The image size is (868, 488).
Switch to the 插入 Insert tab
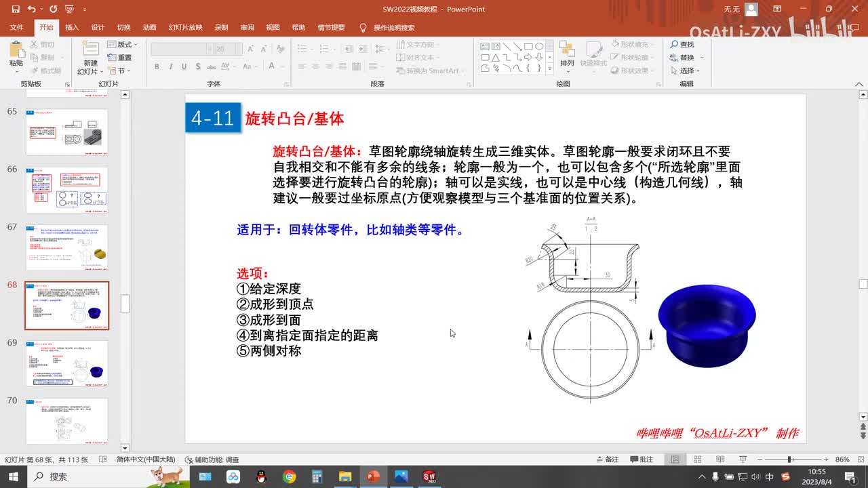tap(72, 28)
